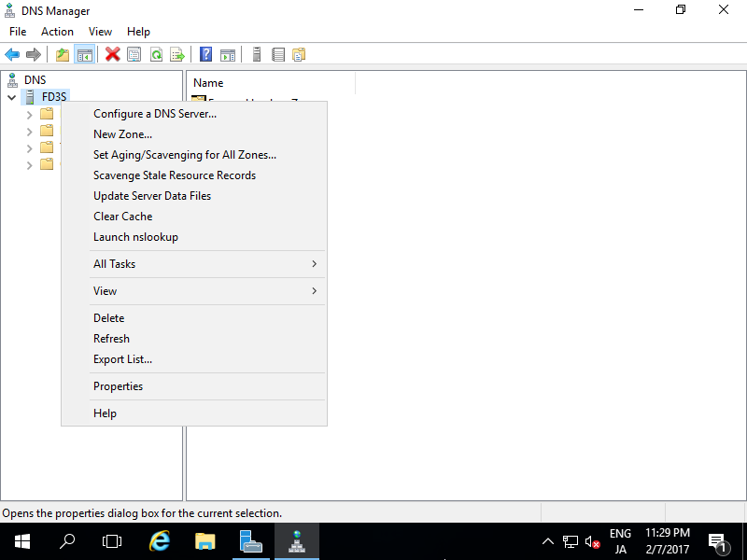Toggle the Show/Hide Console Tree toolbar icon
This screenshot has height=560, width=747.
coord(84,53)
